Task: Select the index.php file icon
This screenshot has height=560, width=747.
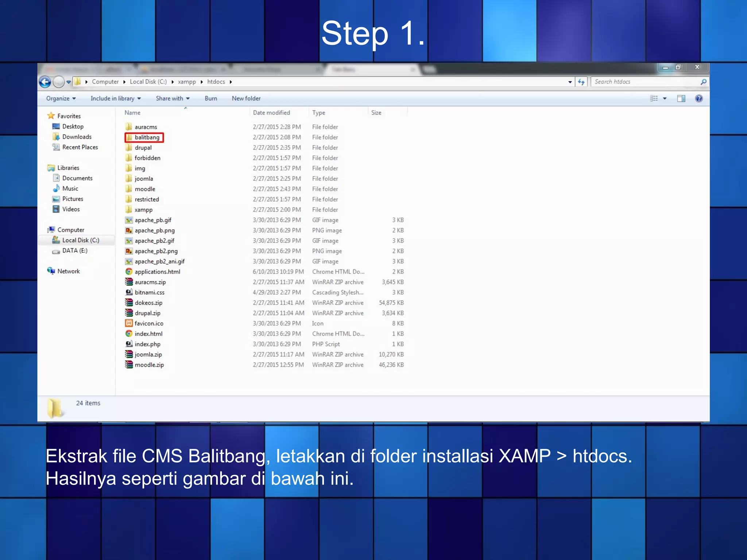Action: click(x=129, y=344)
